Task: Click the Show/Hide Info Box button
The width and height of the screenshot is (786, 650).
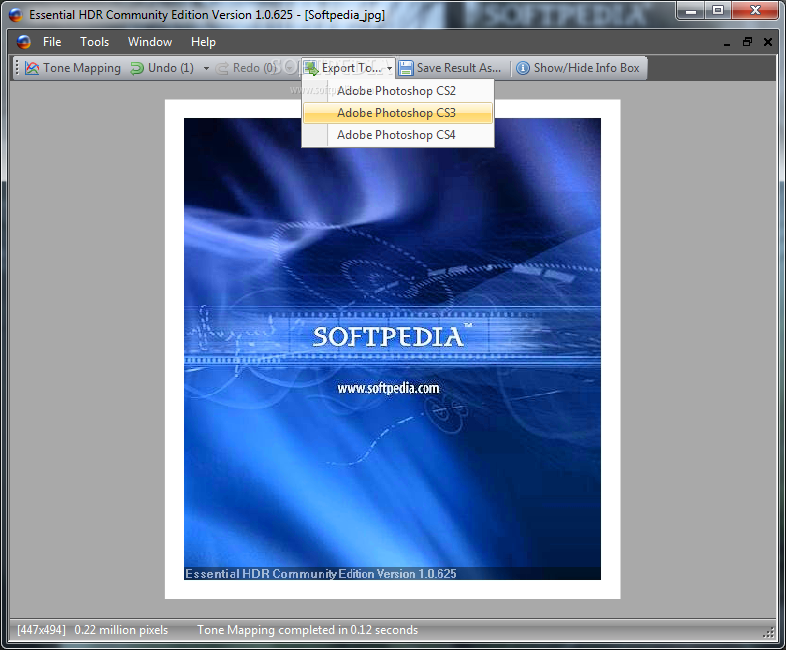Action: (578, 68)
